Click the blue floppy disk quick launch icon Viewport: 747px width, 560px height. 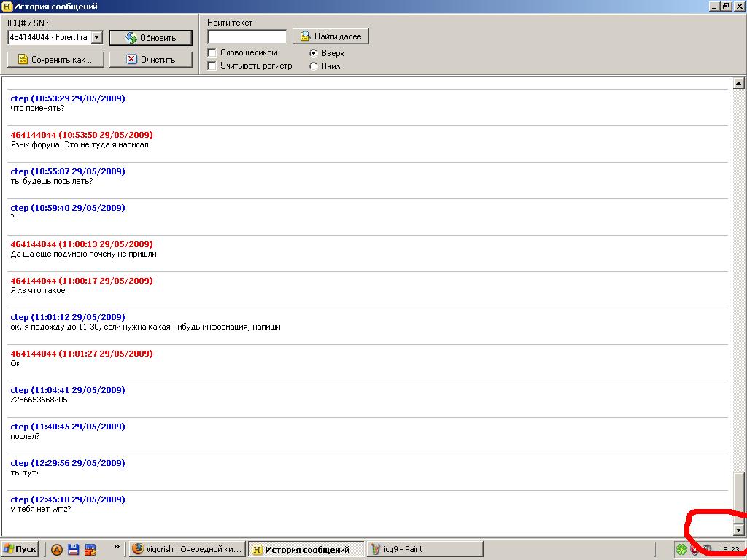tap(74, 550)
